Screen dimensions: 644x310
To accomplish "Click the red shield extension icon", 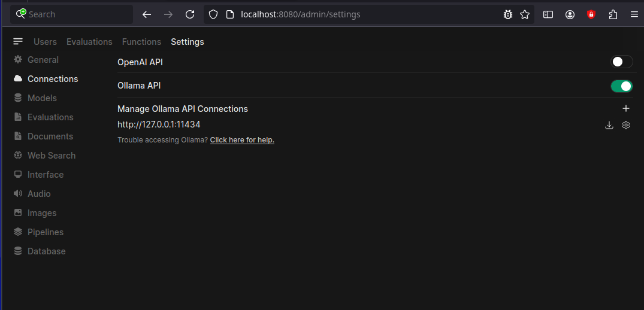I will tap(591, 14).
